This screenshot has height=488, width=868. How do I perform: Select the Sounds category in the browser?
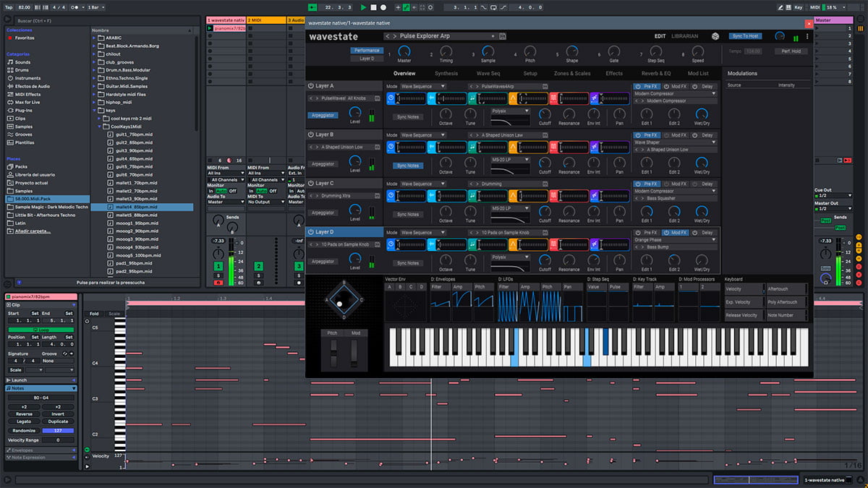coord(22,62)
